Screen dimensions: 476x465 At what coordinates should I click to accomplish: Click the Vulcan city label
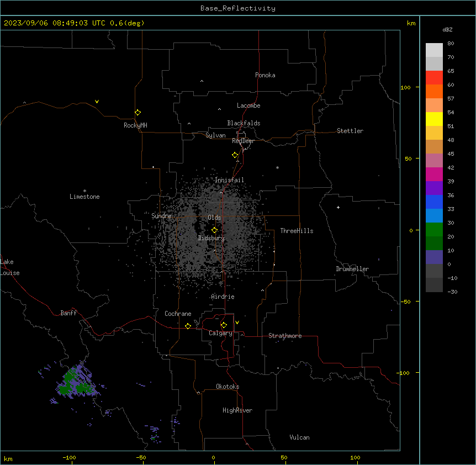[x=300, y=437]
